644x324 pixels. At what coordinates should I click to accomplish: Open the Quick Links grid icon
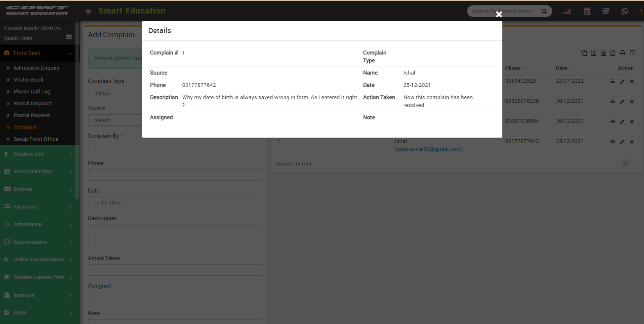click(69, 37)
